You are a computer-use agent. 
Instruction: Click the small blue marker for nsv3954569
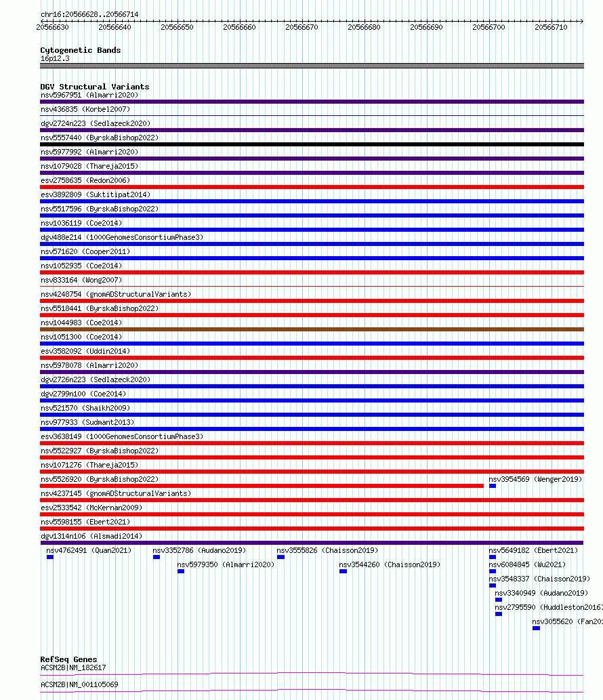click(x=493, y=486)
